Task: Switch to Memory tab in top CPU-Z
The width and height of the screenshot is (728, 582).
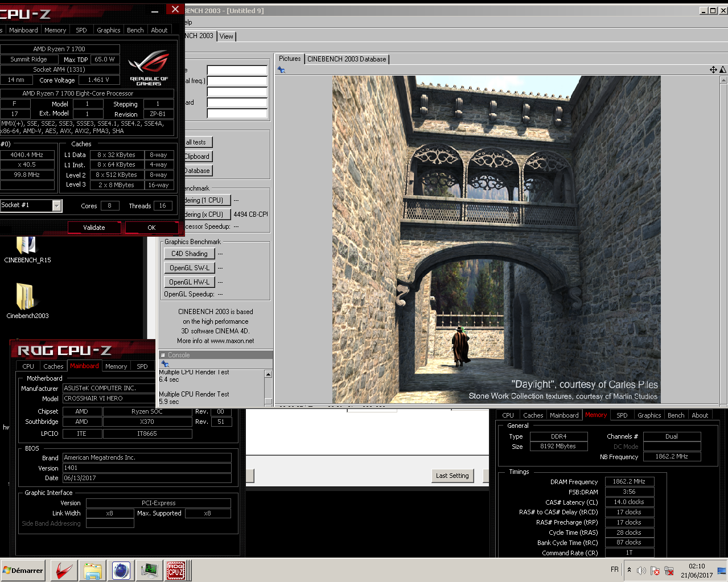Action: coord(55,30)
